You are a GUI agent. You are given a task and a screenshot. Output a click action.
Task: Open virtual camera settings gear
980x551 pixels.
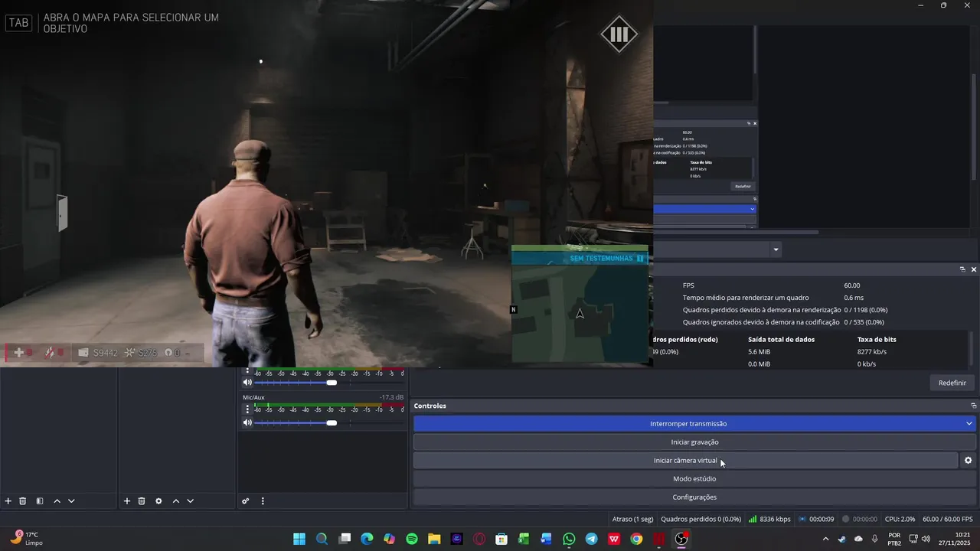pos(968,460)
